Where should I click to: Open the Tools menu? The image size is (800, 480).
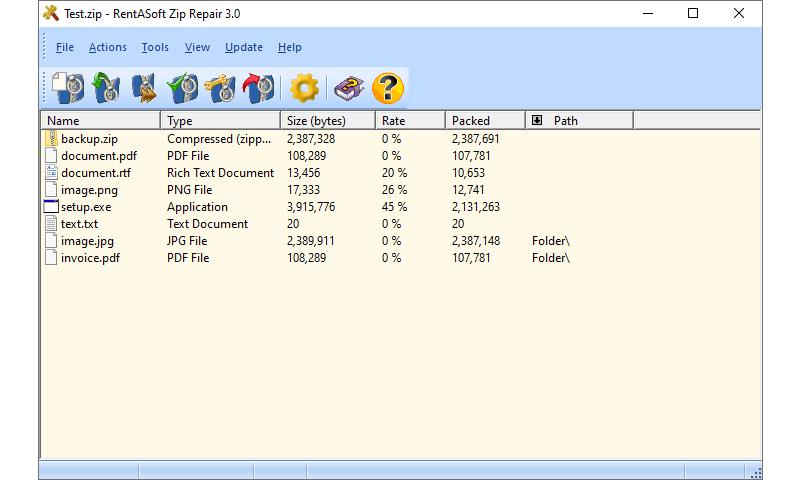[155, 47]
